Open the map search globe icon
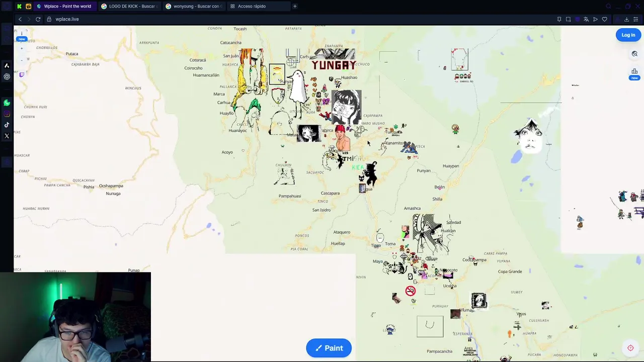Image resolution: width=644 pixels, height=362 pixels. click(x=634, y=54)
